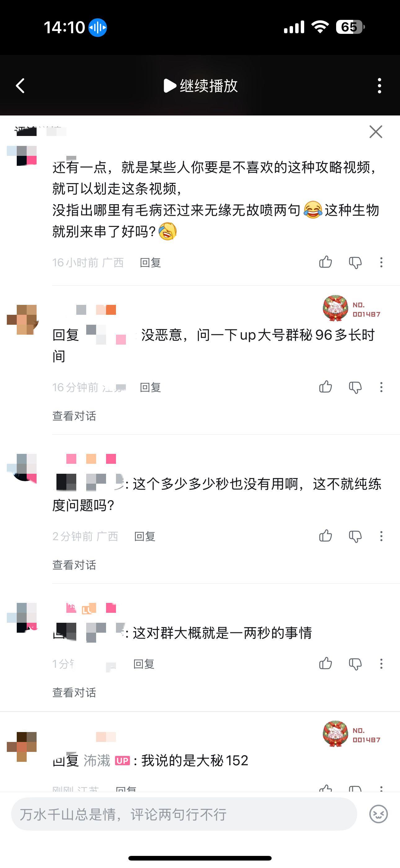
Task: Resume video with 继续播放
Action: [201, 86]
